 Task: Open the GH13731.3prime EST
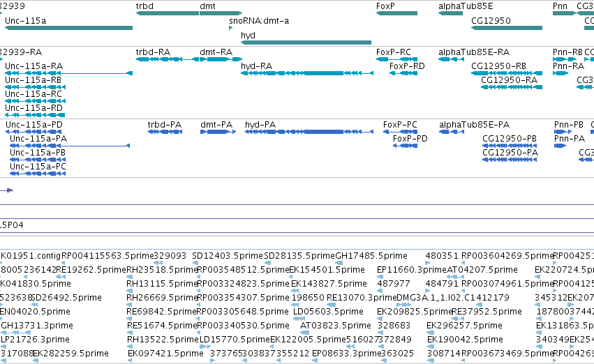click(15, 333)
